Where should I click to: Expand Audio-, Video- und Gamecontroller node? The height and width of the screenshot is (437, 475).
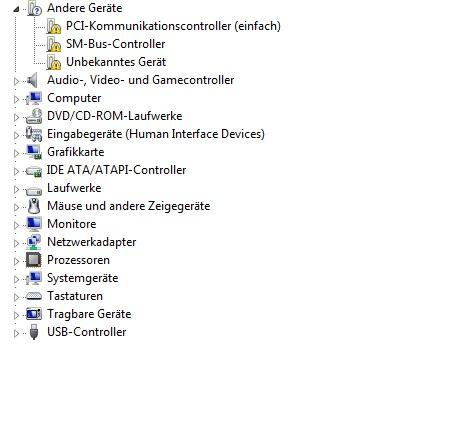[x=16, y=81]
